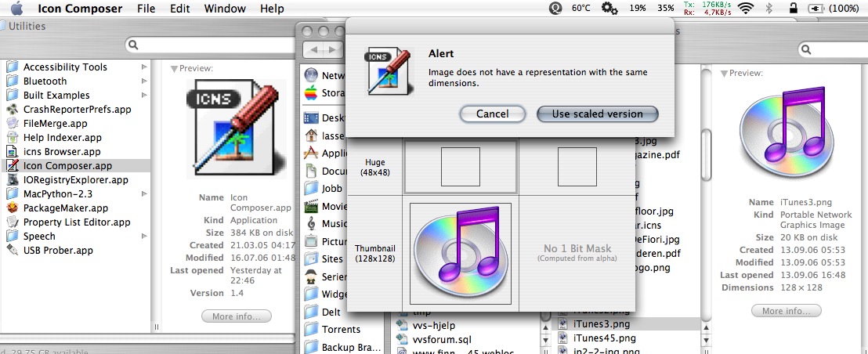868x354 pixels.
Task: Select icns Browser.app icon
Action: [13, 152]
